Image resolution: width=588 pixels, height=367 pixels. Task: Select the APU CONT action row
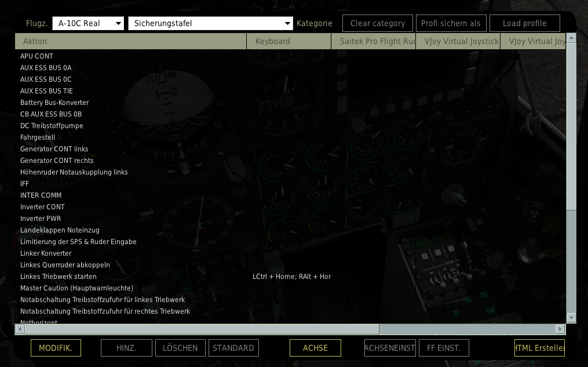pos(290,56)
